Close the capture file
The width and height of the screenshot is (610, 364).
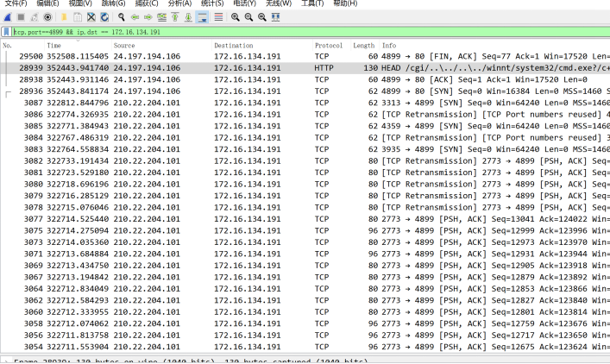[91, 17]
